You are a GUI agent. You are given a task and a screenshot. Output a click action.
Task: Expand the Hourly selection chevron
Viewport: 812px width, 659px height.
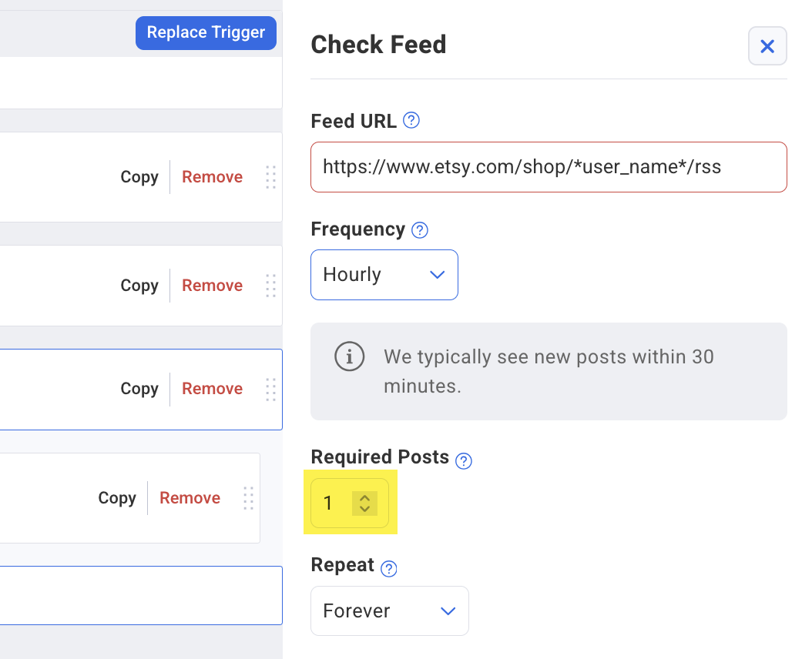437,275
